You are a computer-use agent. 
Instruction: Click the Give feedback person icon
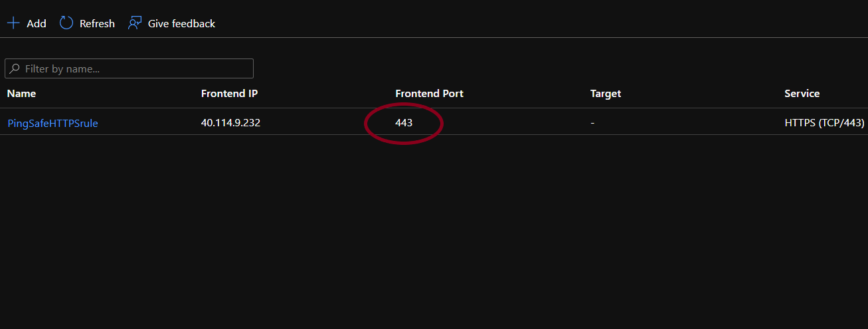coord(135,23)
